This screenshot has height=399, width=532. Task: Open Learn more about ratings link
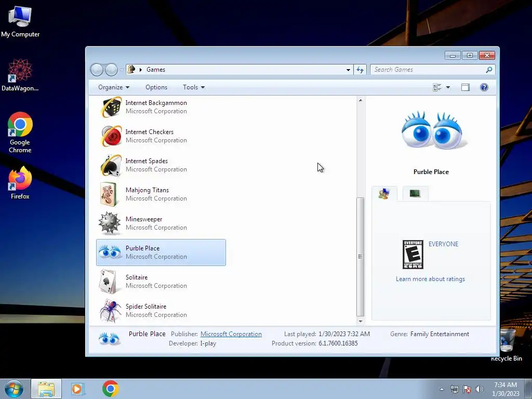coord(430,279)
